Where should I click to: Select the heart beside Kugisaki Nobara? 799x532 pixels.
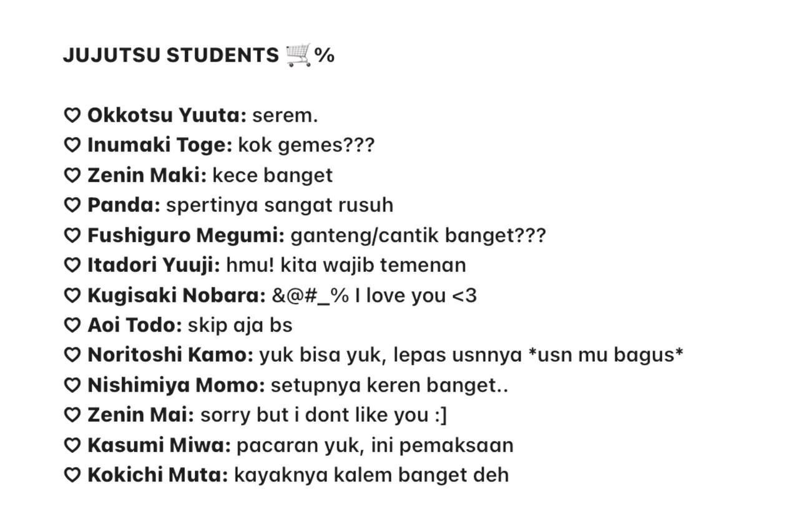pos(72,295)
